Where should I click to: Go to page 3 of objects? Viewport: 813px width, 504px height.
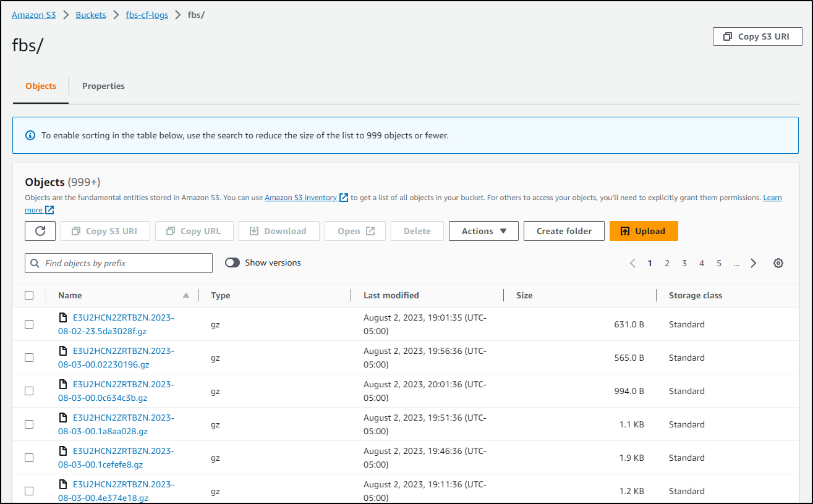684,263
